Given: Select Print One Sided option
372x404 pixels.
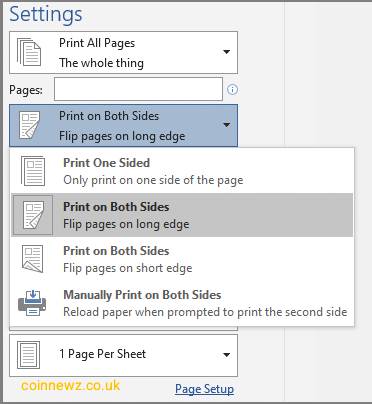Looking at the screenshot, I should (x=182, y=171).
